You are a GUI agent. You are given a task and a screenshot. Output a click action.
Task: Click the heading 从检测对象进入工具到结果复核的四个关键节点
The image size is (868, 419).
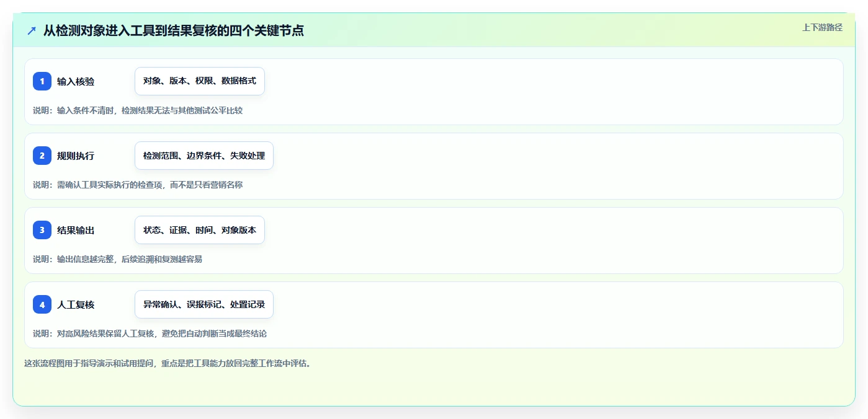[x=174, y=30]
